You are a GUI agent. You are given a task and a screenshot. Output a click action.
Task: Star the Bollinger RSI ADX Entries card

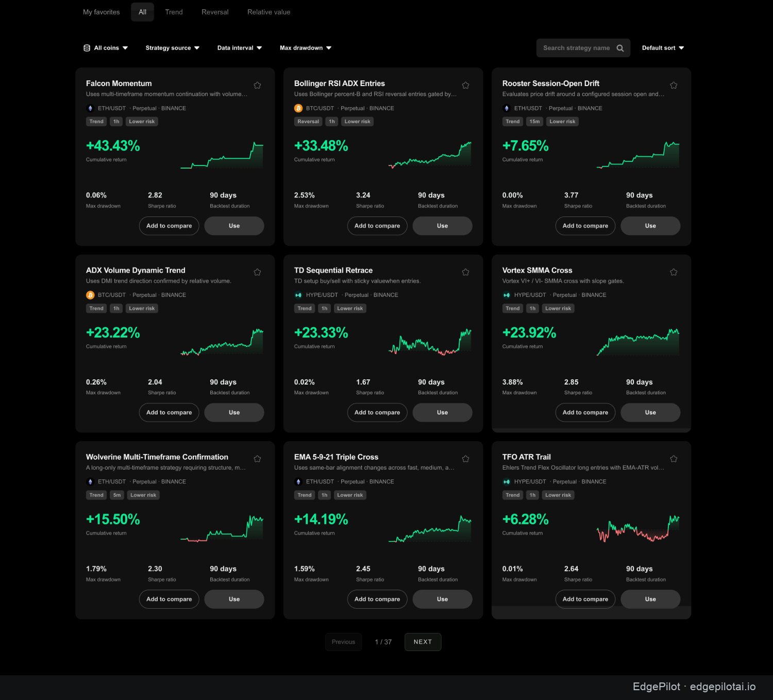point(465,85)
